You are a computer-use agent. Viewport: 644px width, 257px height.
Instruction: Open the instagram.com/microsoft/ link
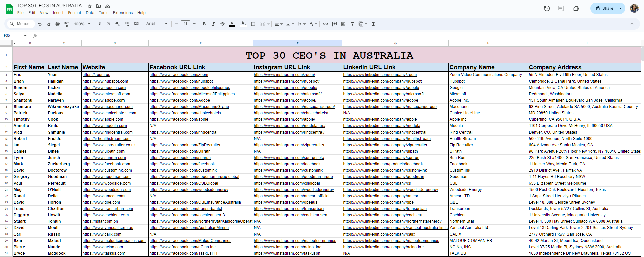tap(288, 94)
